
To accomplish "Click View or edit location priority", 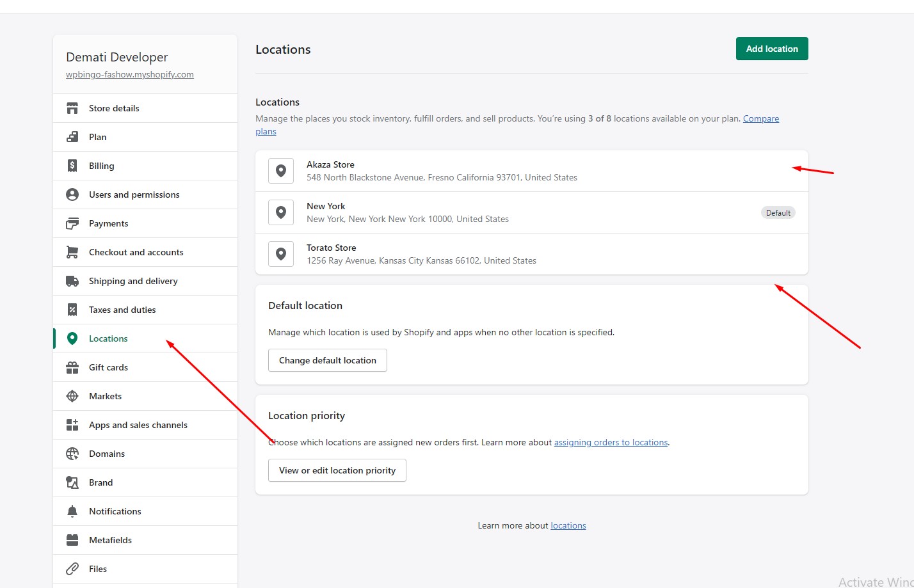I will click(x=337, y=470).
